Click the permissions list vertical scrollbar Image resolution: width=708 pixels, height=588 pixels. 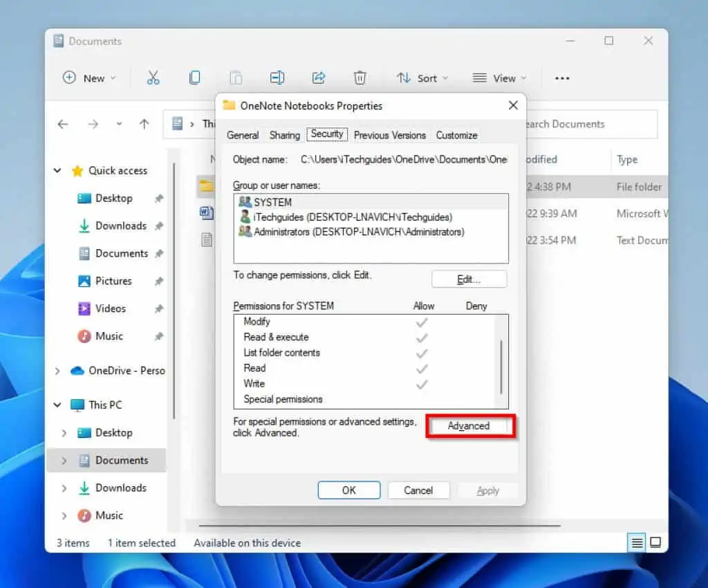pyautogui.click(x=501, y=367)
